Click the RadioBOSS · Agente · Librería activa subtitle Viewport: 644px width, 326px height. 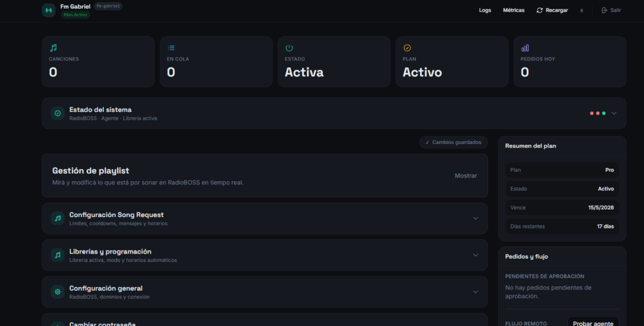(x=113, y=118)
